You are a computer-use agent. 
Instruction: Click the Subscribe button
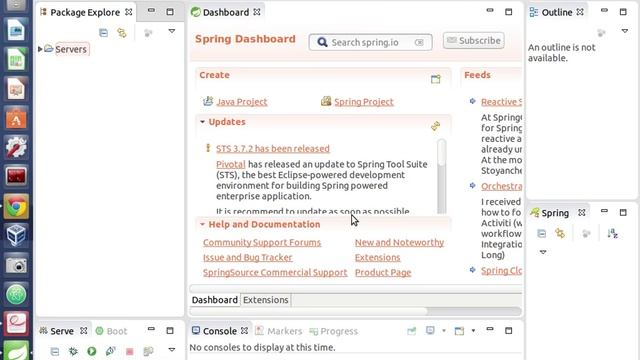coord(474,40)
